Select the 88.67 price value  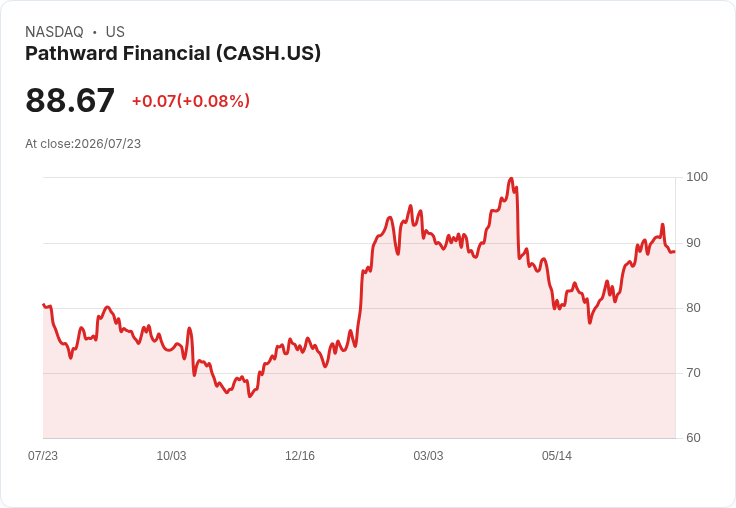(x=70, y=100)
